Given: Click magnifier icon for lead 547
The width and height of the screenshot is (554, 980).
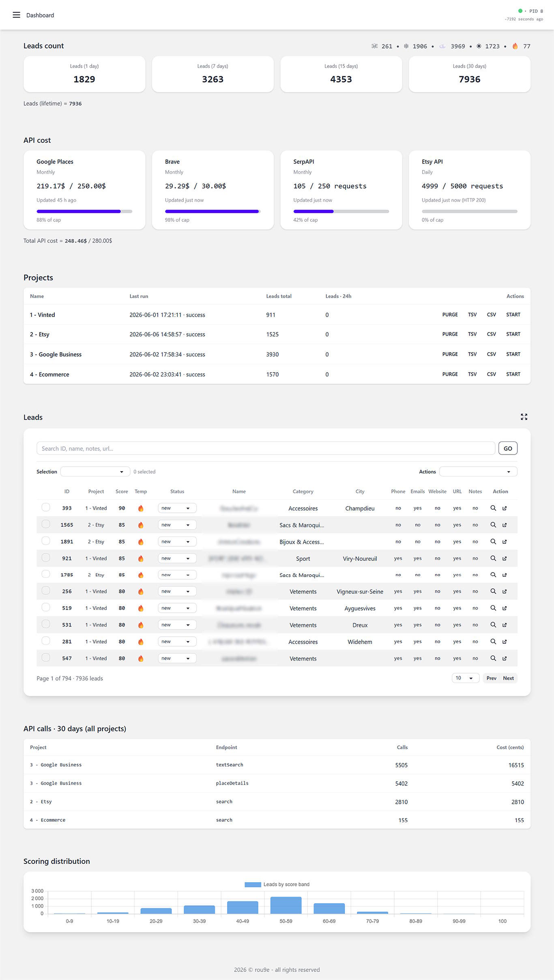Looking at the screenshot, I should point(493,658).
